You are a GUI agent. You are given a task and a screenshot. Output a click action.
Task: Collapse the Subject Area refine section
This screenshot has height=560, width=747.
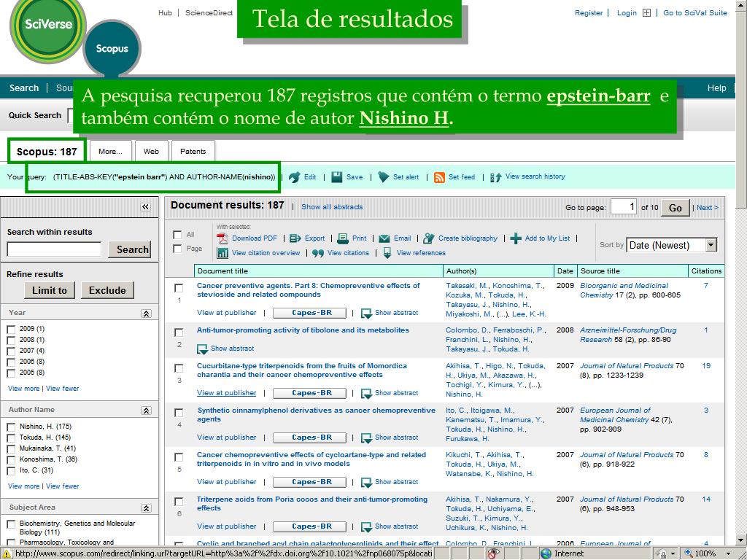click(146, 508)
